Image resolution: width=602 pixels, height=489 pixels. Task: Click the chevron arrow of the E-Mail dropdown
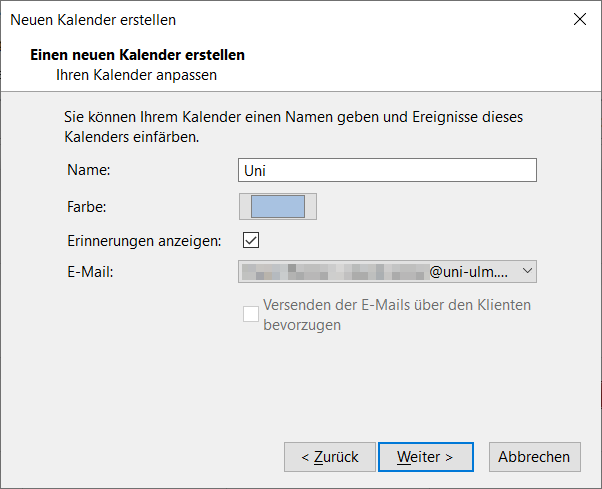(529, 271)
